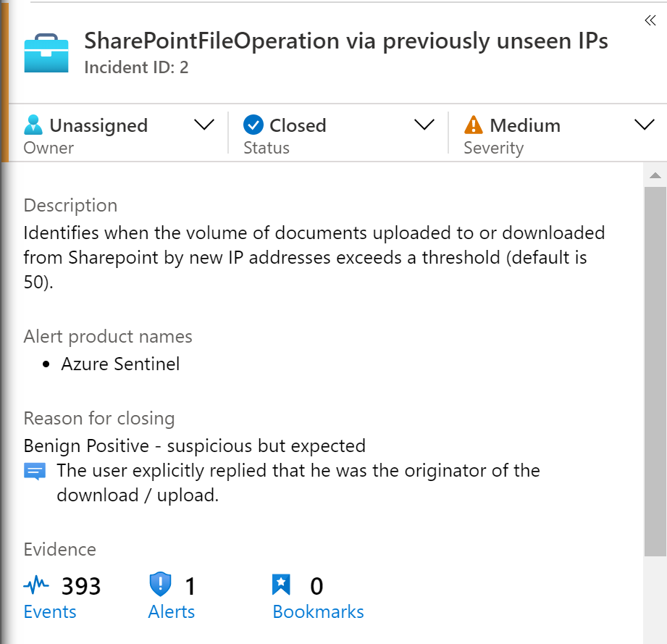This screenshot has height=644, width=667.
Task: Click the Benign Positive closing reason text
Action: 194,446
